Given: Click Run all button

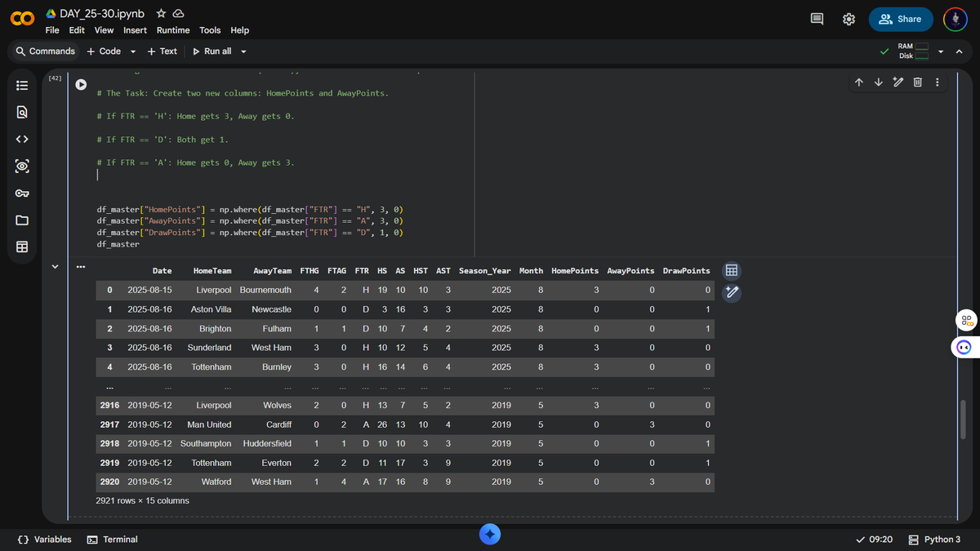Looking at the screenshot, I should tap(212, 51).
